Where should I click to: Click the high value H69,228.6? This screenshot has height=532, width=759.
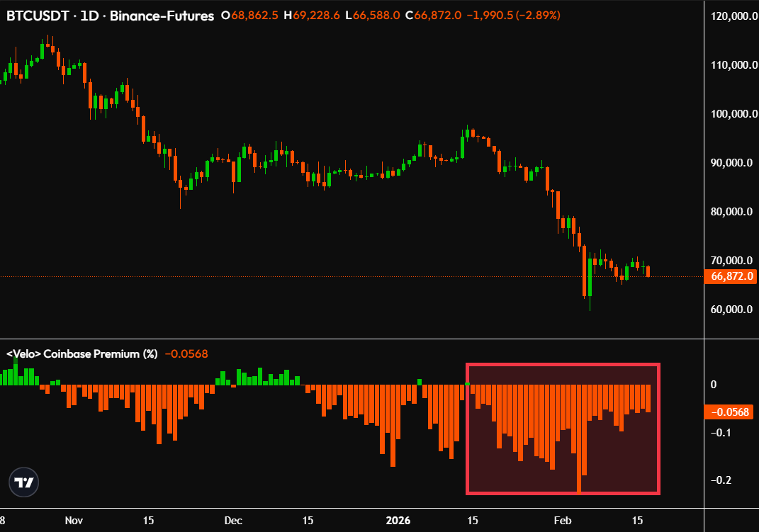pos(312,16)
